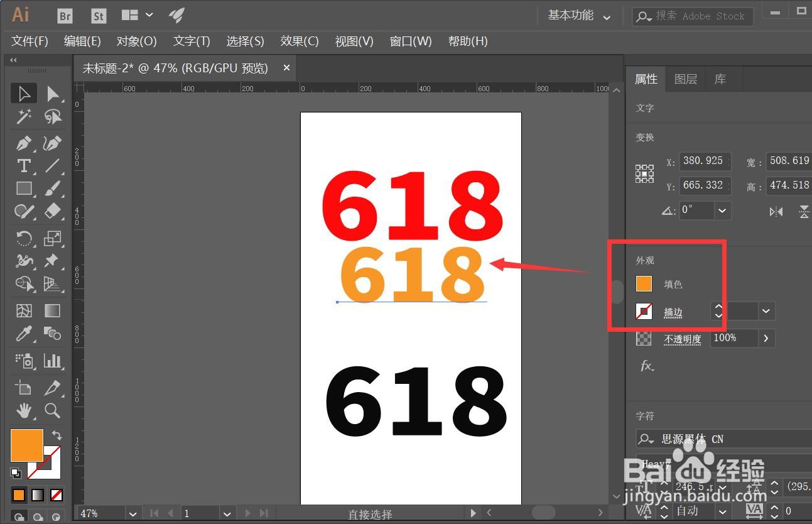This screenshot has height=524, width=812.
Task: Apply None to remove the stroke color
Action: pyautogui.click(x=57, y=495)
